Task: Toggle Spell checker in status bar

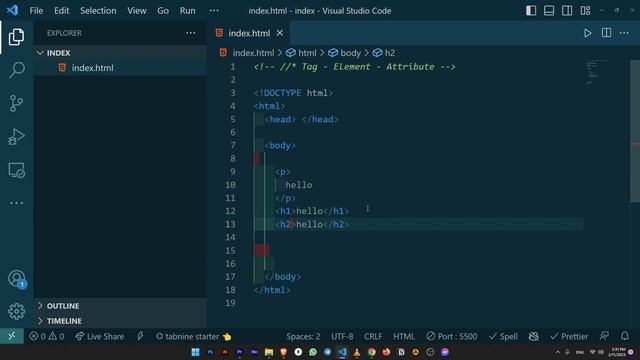Action: [x=503, y=336]
